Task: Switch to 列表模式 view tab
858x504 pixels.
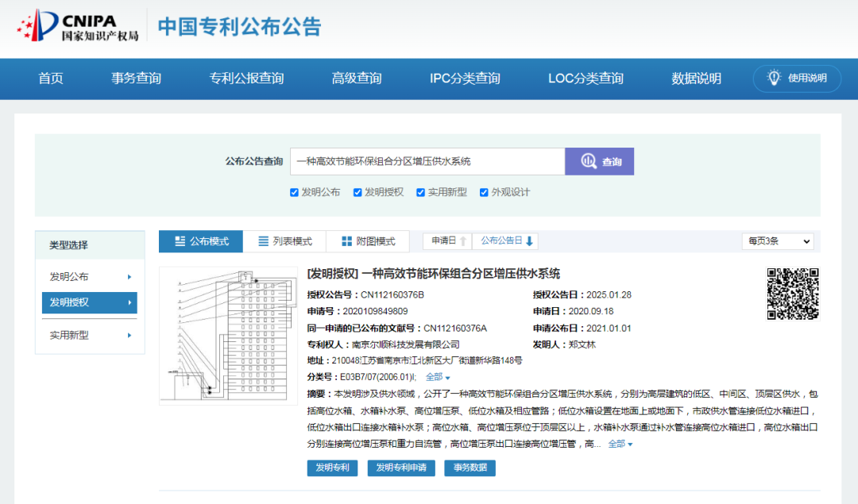Action: (x=284, y=241)
